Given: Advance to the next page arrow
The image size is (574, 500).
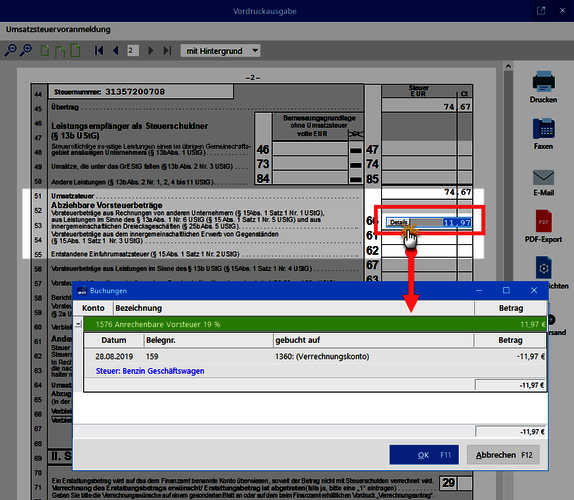Looking at the screenshot, I should [x=150, y=51].
